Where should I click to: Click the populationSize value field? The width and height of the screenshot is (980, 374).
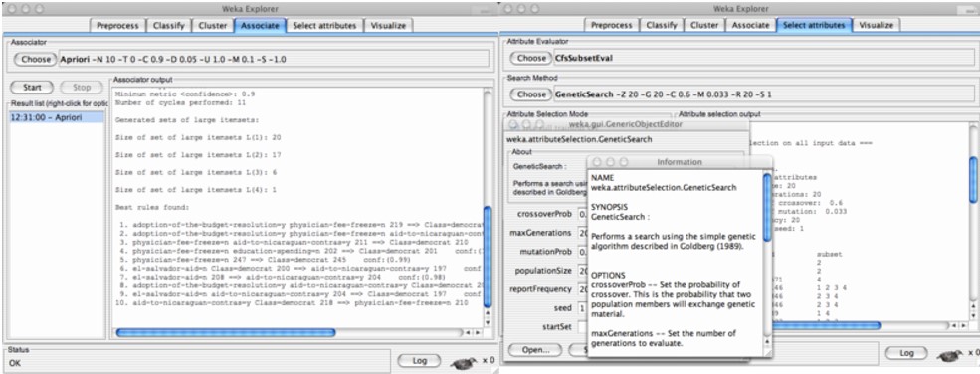pyautogui.click(x=582, y=271)
